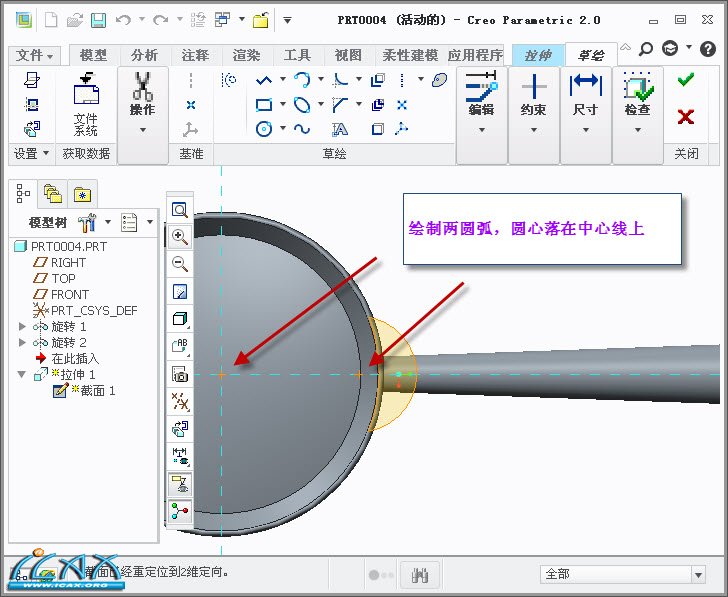Viewport: 728px width, 597px height.
Task: Expand the 设置 setup group dropdown
Action: click(x=31, y=153)
